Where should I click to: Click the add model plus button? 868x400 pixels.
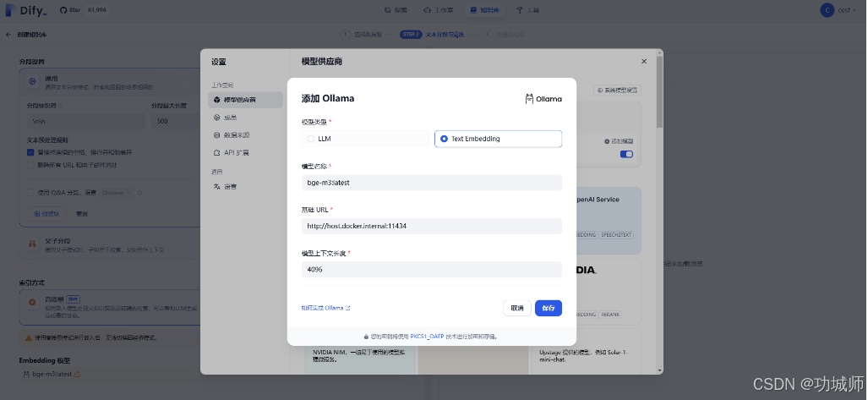click(619, 142)
